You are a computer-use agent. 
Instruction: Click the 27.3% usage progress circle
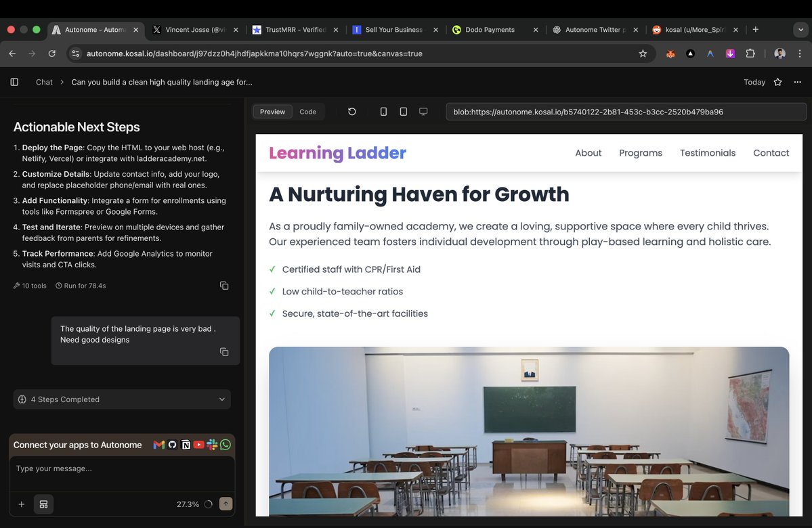tap(208, 504)
